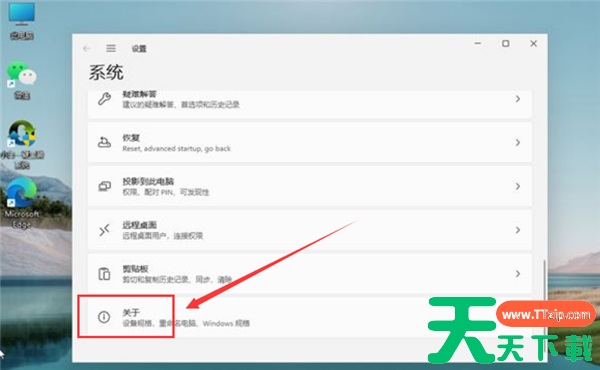The image size is (600, 370).
Task: Open the one-click reinstall system desktop shortcut
Action: 22,145
